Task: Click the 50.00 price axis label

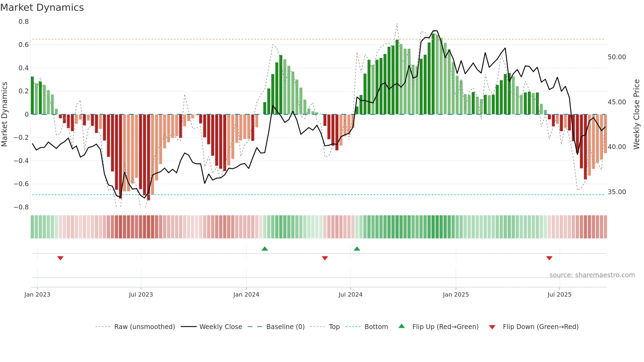Action: coord(617,57)
